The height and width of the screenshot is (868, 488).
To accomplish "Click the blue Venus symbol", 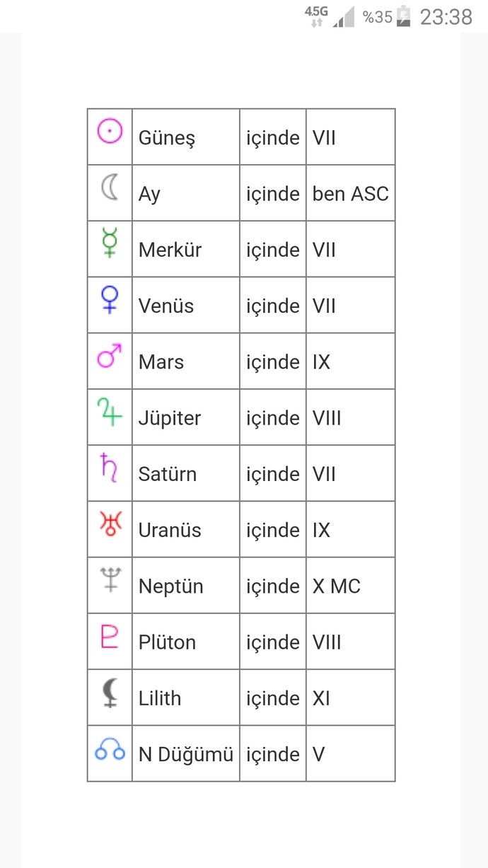I will 110,299.
